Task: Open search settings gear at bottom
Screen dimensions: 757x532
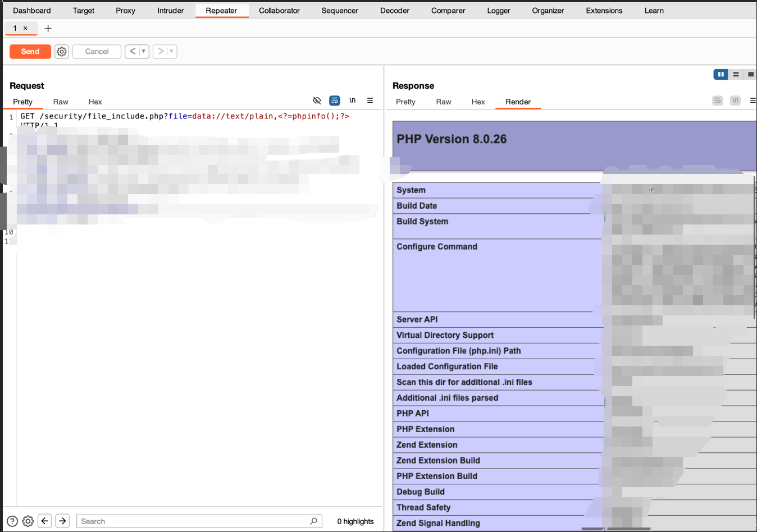Action: click(x=28, y=521)
